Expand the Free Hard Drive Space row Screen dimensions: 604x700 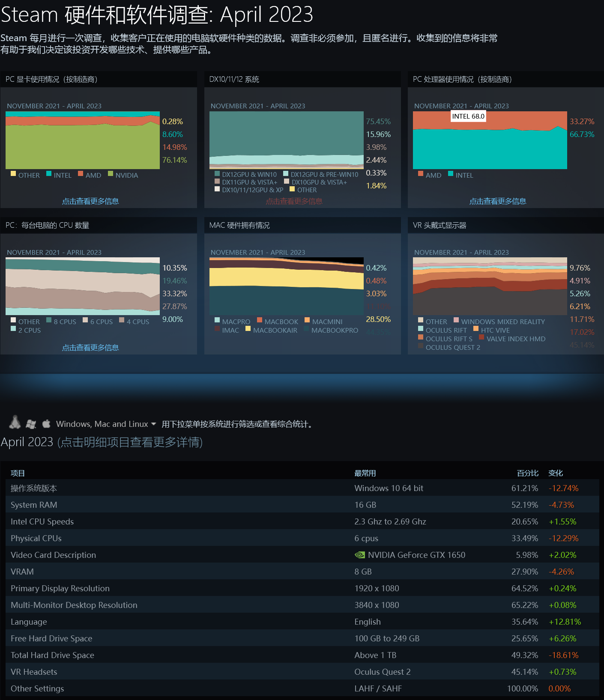click(x=51, y=638)
